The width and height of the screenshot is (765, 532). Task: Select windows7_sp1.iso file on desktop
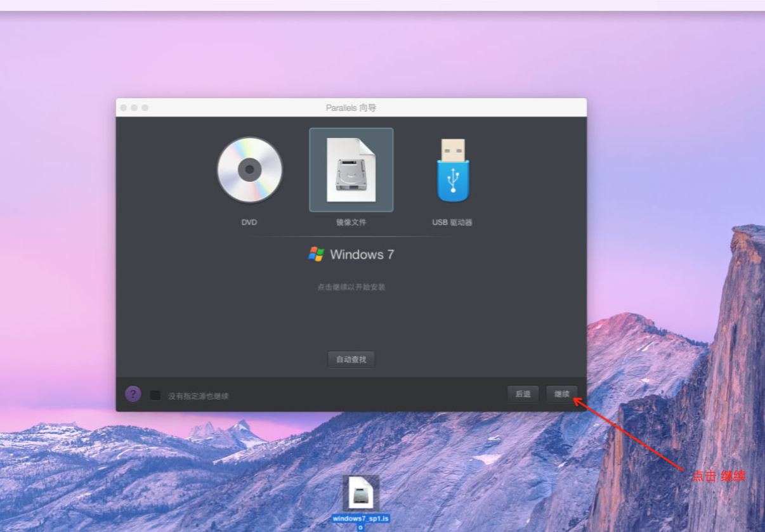(x=360, y=493)
